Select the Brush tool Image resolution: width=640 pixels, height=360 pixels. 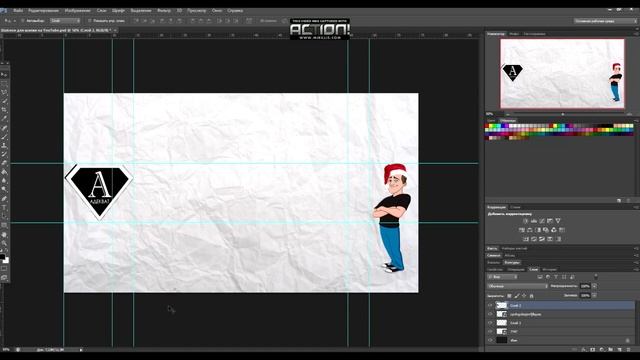coord(4,137)
